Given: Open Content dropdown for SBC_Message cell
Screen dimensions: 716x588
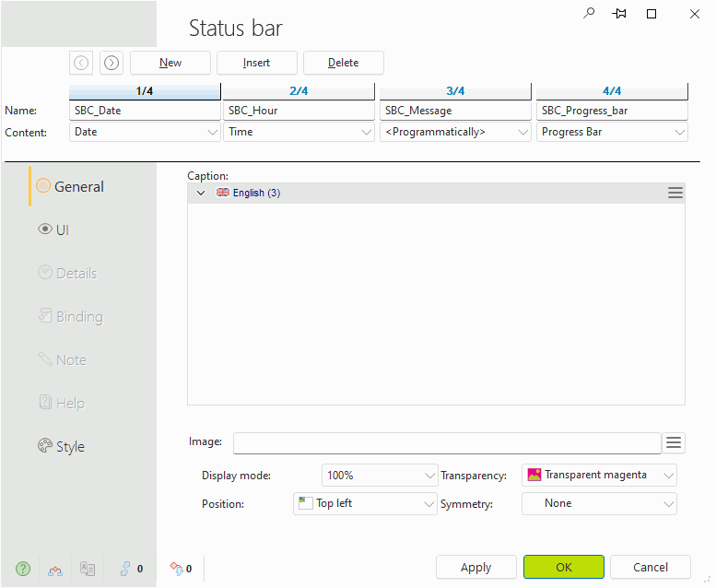Looking at the screenshot, I should click(455, 132).
